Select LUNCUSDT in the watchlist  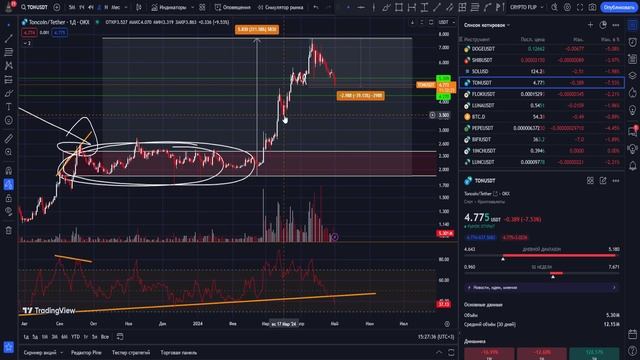542,162
